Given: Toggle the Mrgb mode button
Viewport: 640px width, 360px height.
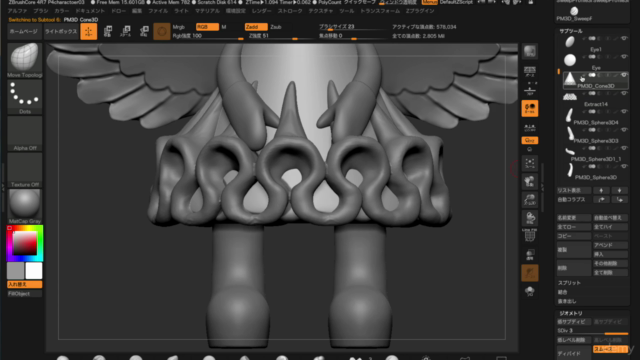Looking at the screenshot, I should pyautogui.click(x=179, y=27).
